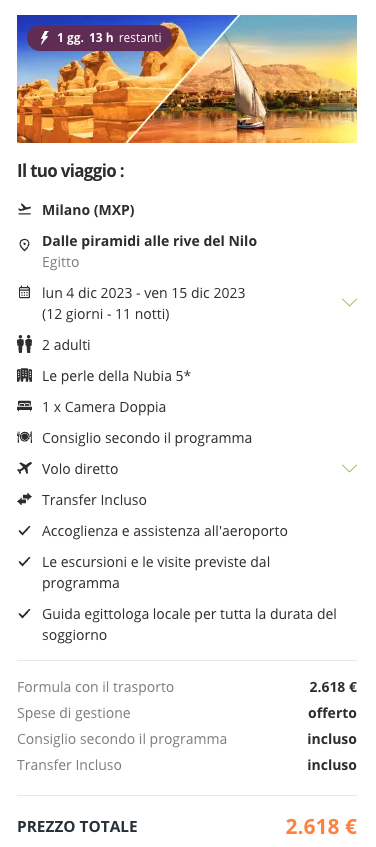Image resolution: width=376 pixels, height=847 pixels.
Task: Click the two adults people icon
Action: (24, 345)
